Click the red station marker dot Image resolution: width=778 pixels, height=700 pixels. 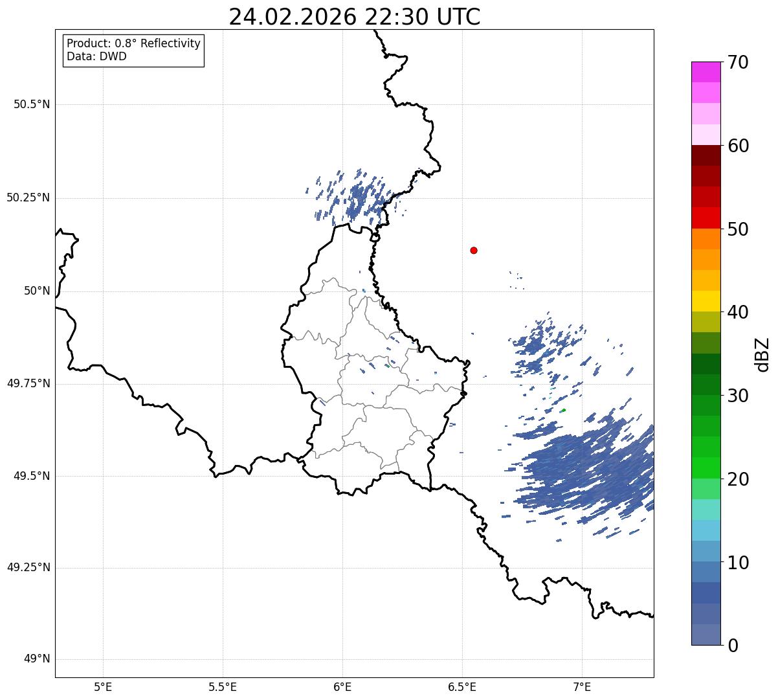tap(474, 250)
